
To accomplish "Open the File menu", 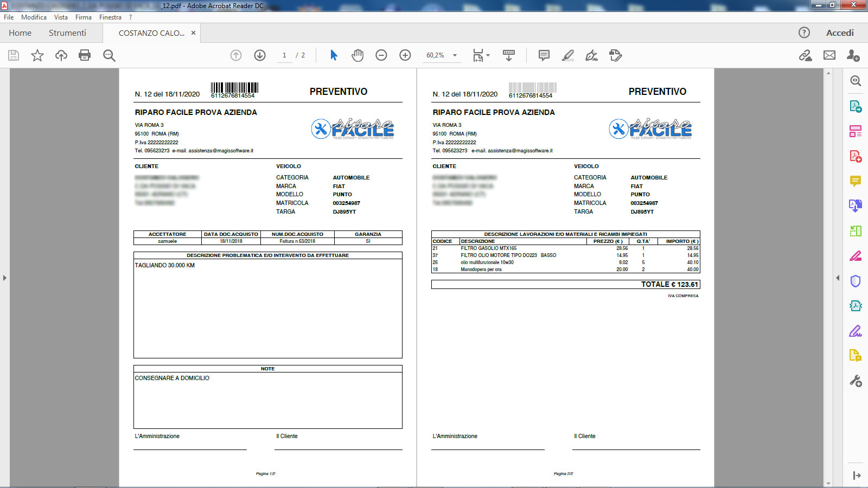I will pyautogui.click(x=9, y=17).
